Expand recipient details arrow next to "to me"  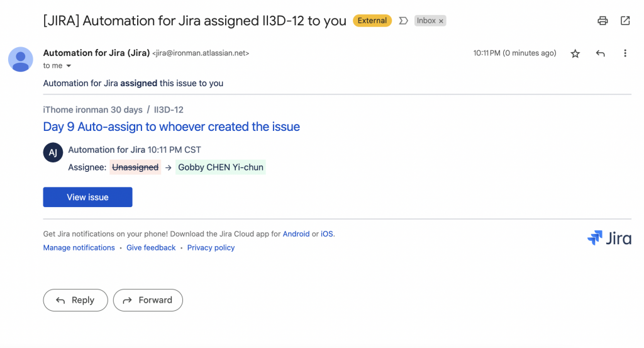click(x=69, y=65)
